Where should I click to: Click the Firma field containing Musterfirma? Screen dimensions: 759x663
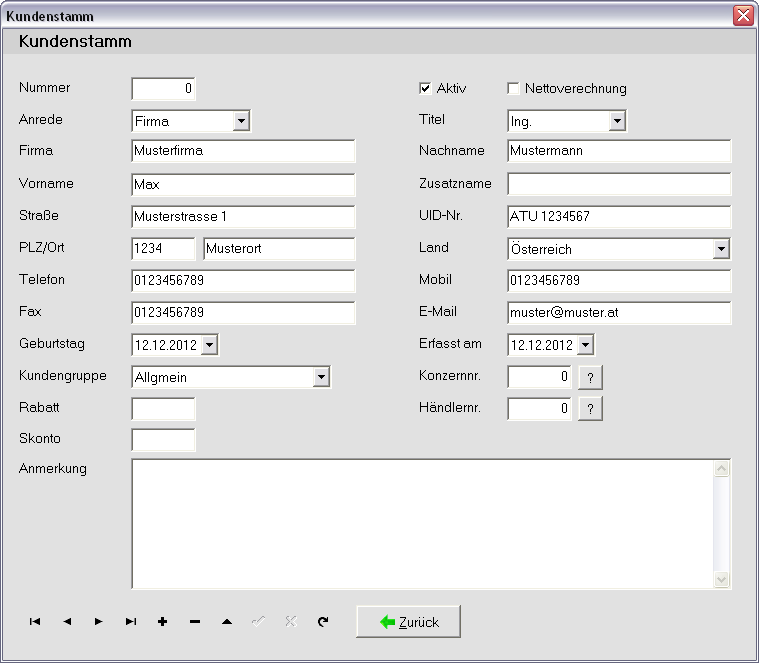(243, 151)
